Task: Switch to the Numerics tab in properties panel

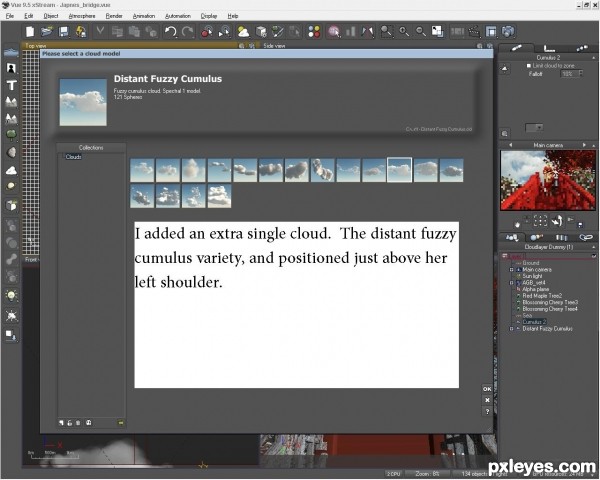Action: [x=549, y=48]
